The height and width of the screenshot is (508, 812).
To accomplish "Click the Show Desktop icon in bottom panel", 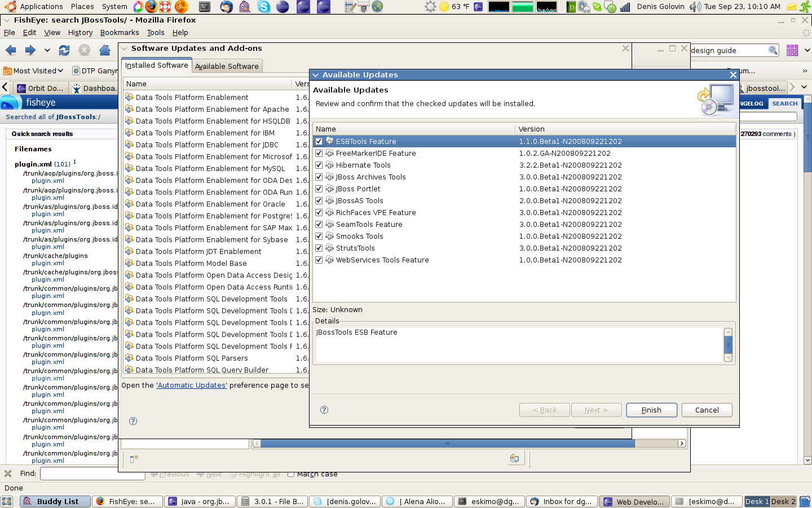I will [x=7, y=501].
